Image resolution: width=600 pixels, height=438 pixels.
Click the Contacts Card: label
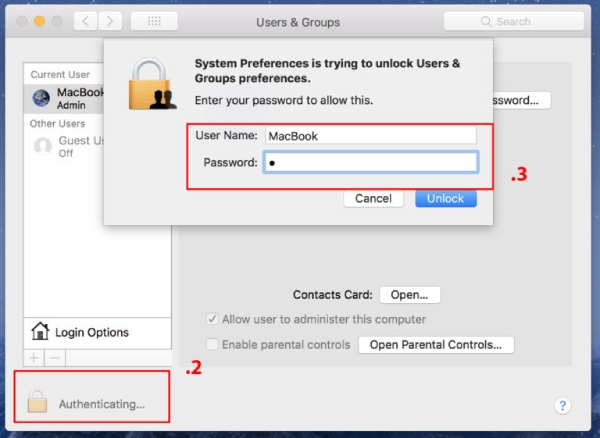333,295
